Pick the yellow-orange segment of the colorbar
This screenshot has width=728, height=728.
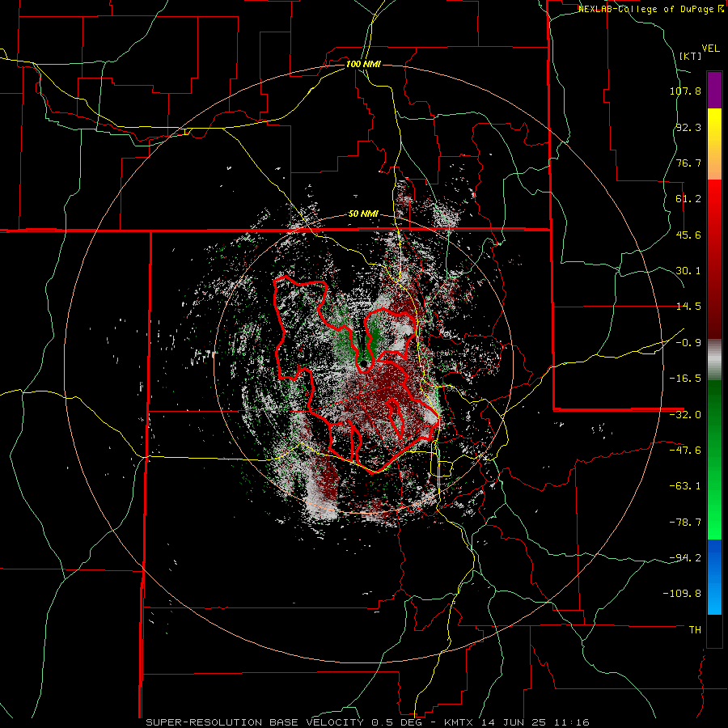click(x=714, y=144)
